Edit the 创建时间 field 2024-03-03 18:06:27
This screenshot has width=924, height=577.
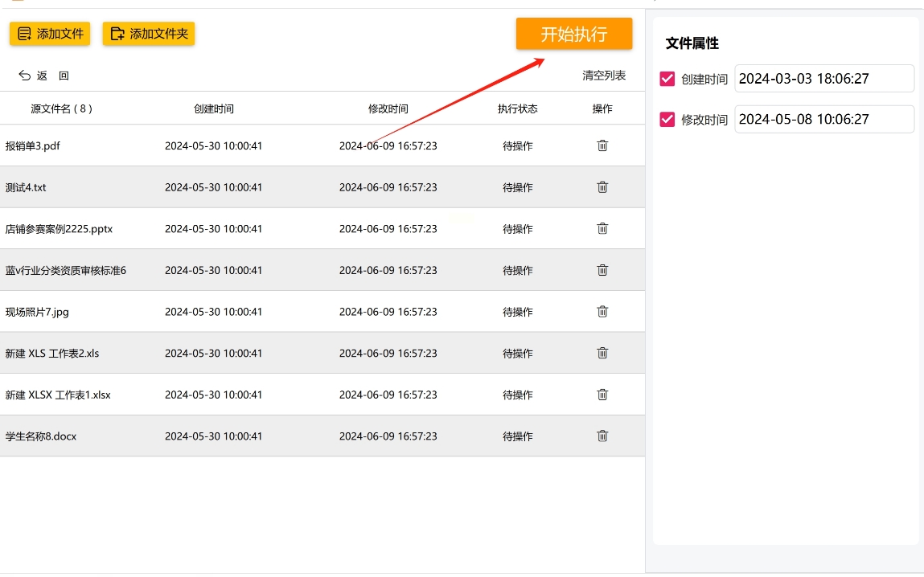click(824, 78)
